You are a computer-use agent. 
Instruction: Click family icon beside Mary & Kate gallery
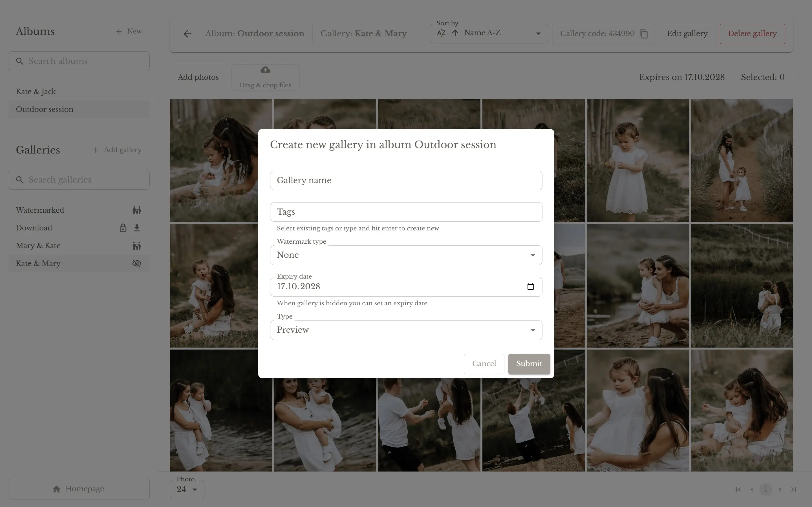coord(136,246)
